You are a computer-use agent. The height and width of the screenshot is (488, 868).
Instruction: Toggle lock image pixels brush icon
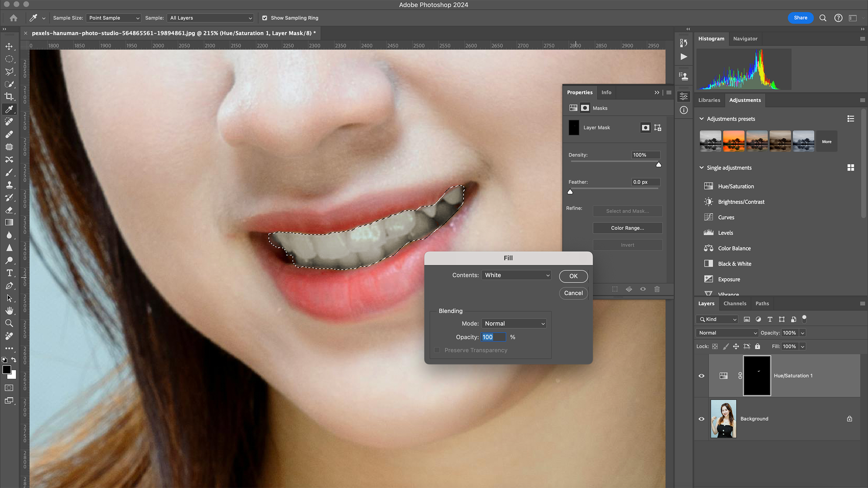pos(726,346)
